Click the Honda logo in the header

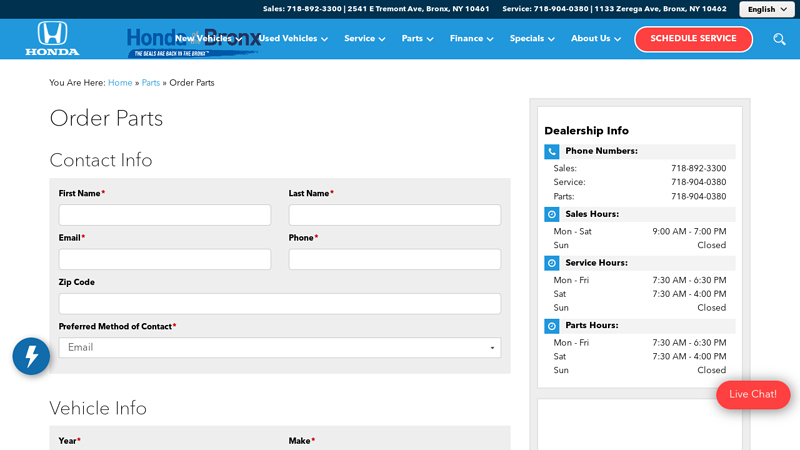click(52, 38)
